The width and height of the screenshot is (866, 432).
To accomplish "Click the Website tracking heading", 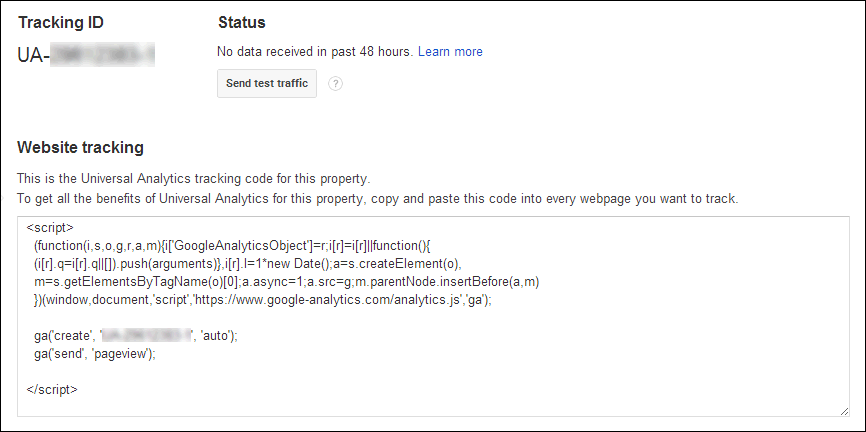I will (81, 147).
